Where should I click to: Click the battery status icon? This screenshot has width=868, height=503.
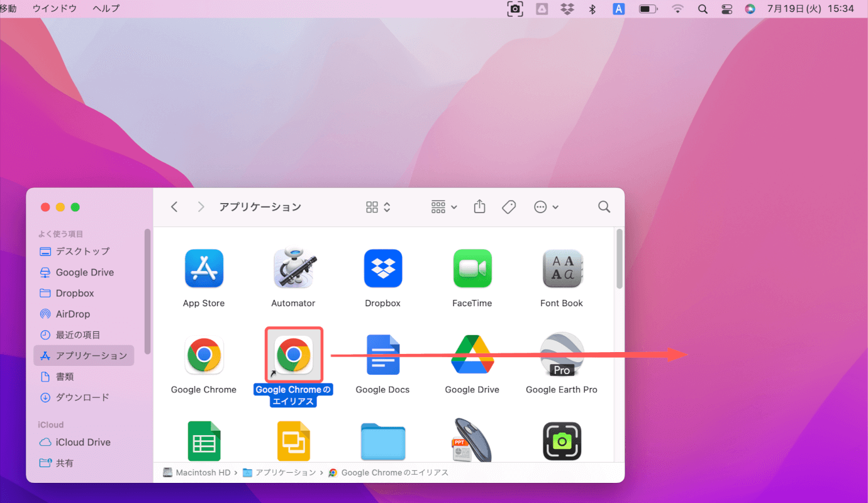click(648, 9)
